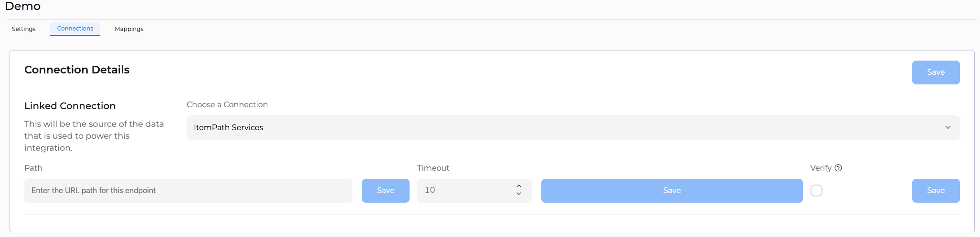Click the Verify label text
Image resolution: width=980 pixels, height=237 pixels.
point(821,168)
